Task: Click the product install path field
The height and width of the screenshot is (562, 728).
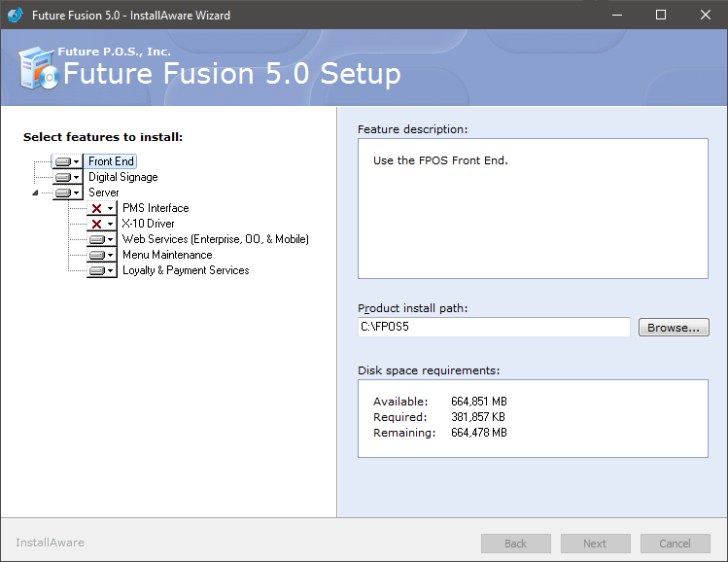Action: pyautogui.click(x=494, y=327)
